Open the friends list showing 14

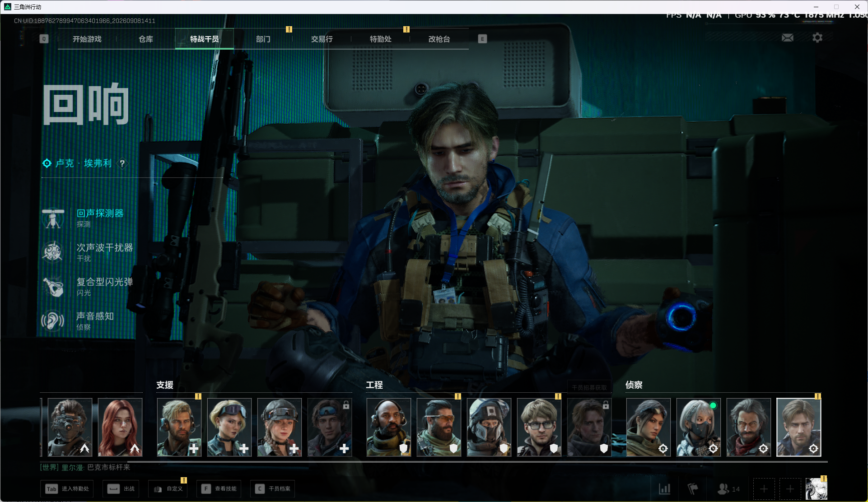click(728, 489)
